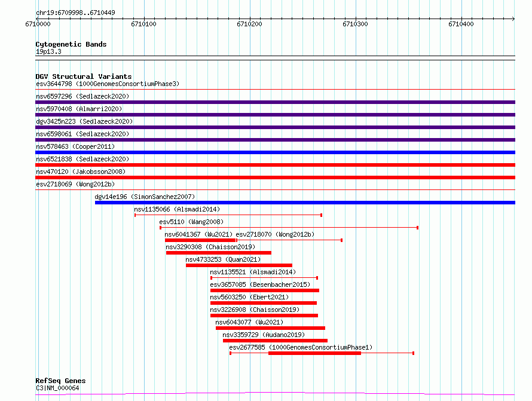The height and width of the screenshot is (401, 532).
Task: Select the nsv5603250 (Ebert2021) label
Action: (x=249, y=297)
